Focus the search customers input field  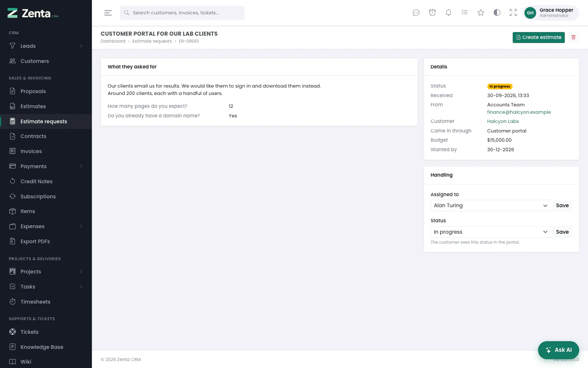(182, 13)
